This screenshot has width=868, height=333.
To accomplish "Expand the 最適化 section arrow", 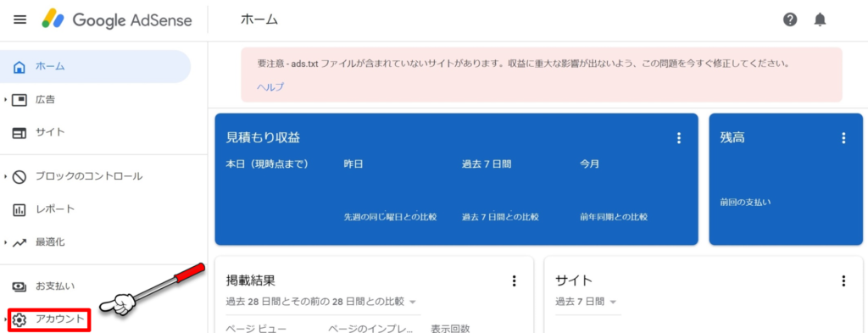I will tap(5, 242).
